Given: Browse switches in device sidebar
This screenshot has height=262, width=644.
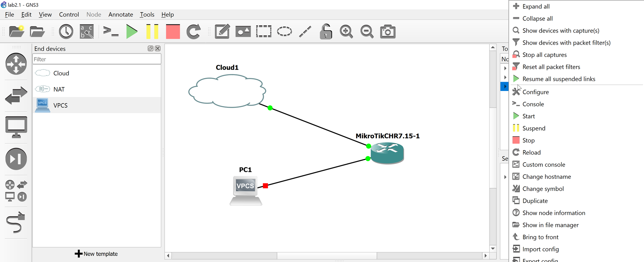Looking at the screenshot, I should [x=16, y=95].
